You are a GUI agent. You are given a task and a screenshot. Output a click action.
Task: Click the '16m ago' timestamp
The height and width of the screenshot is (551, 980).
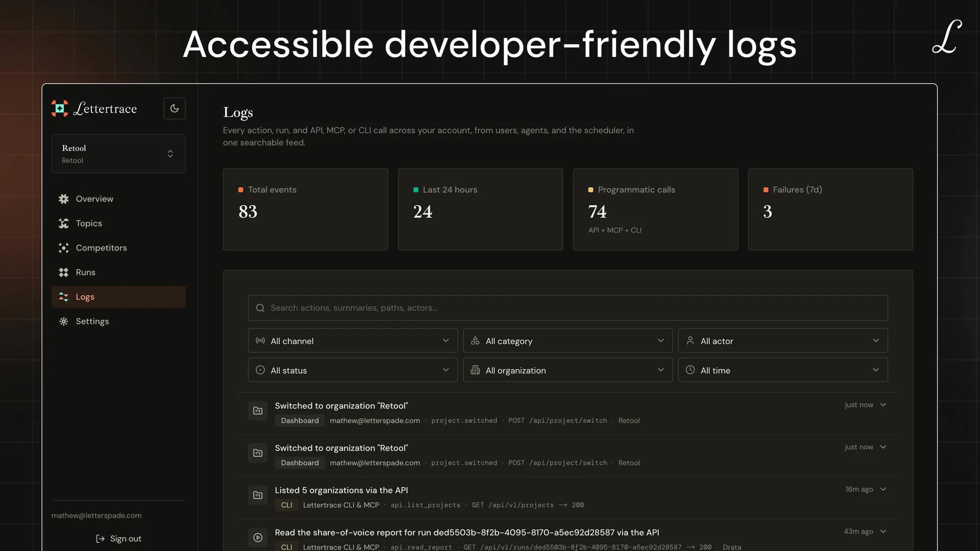859,489
